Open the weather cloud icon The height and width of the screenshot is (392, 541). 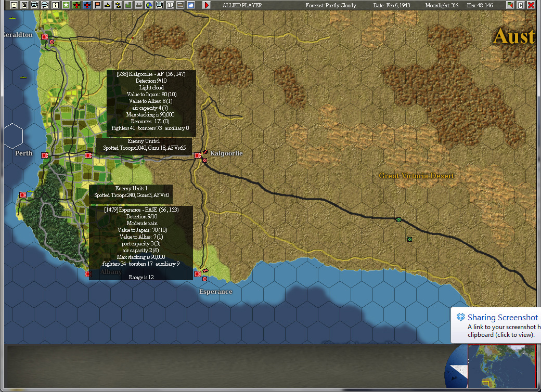pos(190,5)
